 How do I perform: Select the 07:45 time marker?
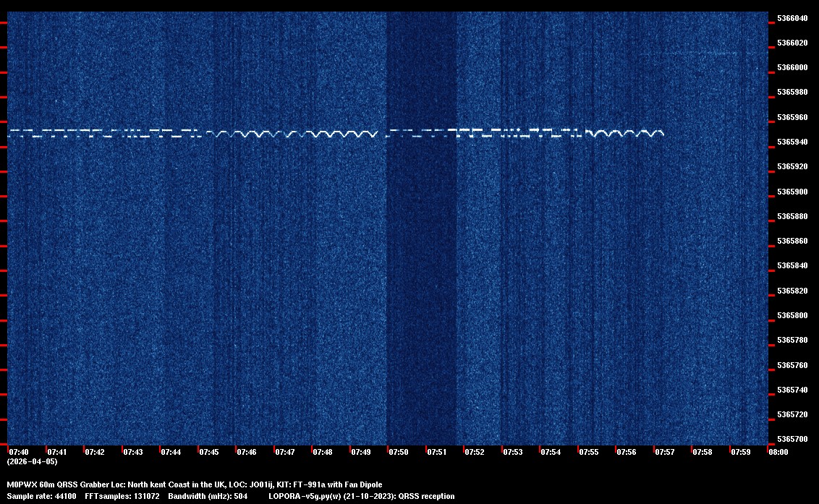pos(209,452)
